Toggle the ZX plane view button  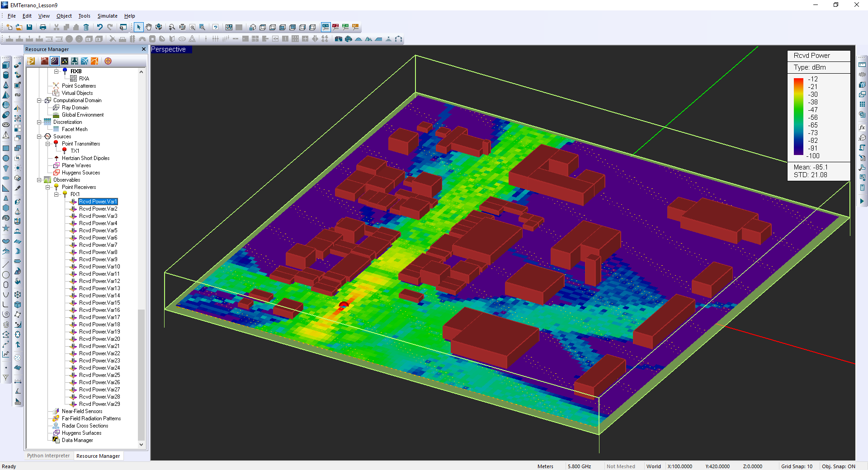345,27
